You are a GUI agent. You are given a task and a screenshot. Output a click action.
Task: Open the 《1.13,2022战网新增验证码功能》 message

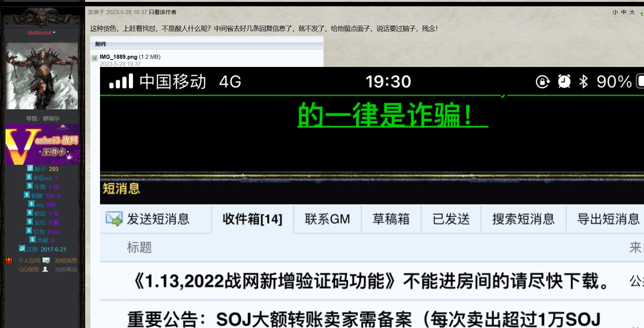coord(372,281)
